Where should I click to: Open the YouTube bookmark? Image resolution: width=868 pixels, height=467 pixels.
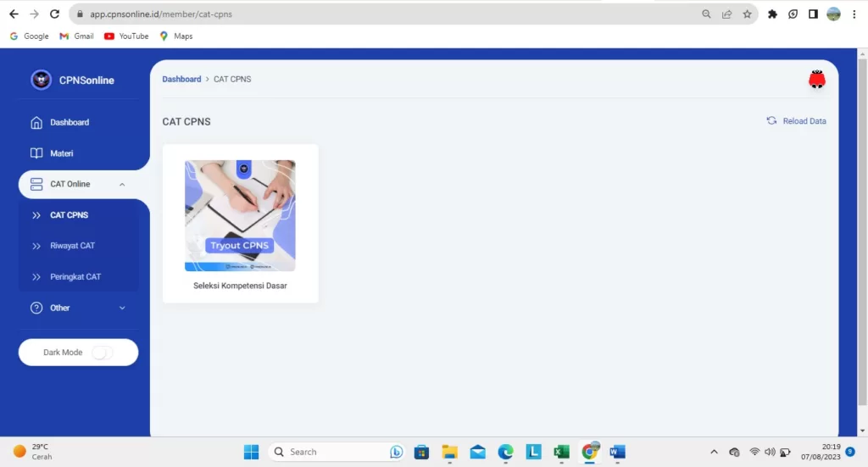coord(126,36)
